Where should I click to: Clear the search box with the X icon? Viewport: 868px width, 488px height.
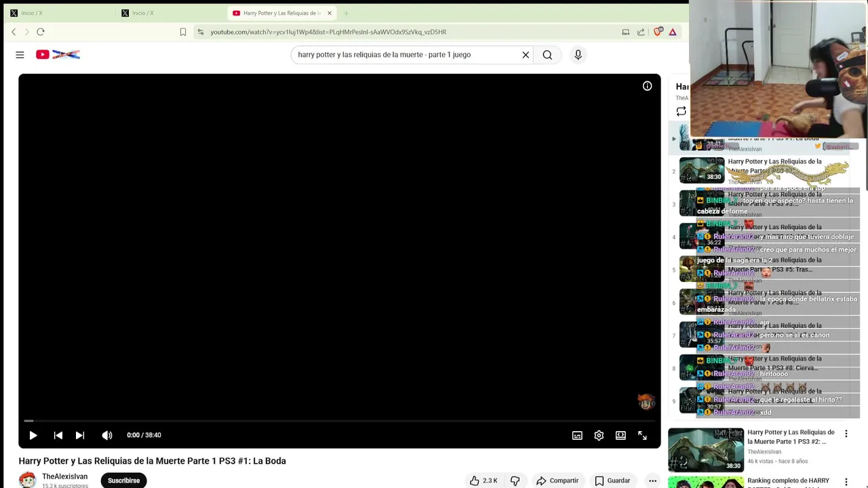526,55
